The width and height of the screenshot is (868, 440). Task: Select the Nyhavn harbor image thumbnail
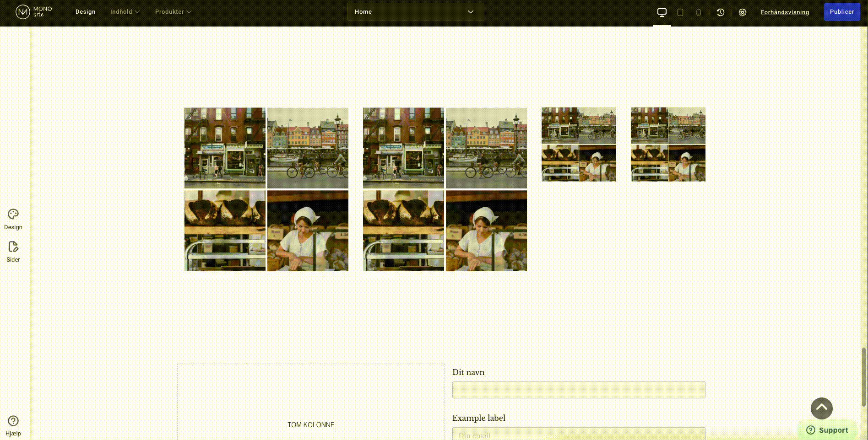[307, 148]
